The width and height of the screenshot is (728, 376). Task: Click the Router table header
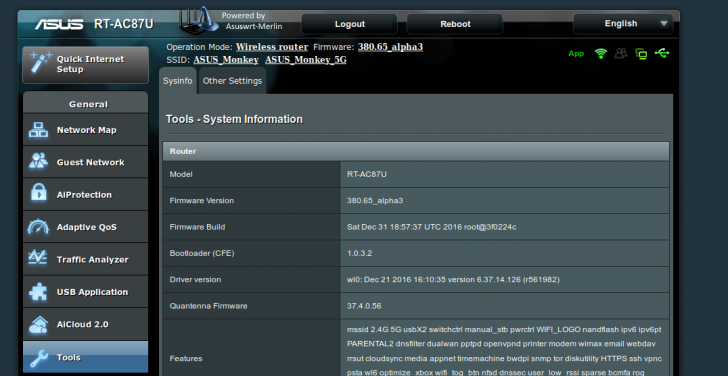coord(416,151)
